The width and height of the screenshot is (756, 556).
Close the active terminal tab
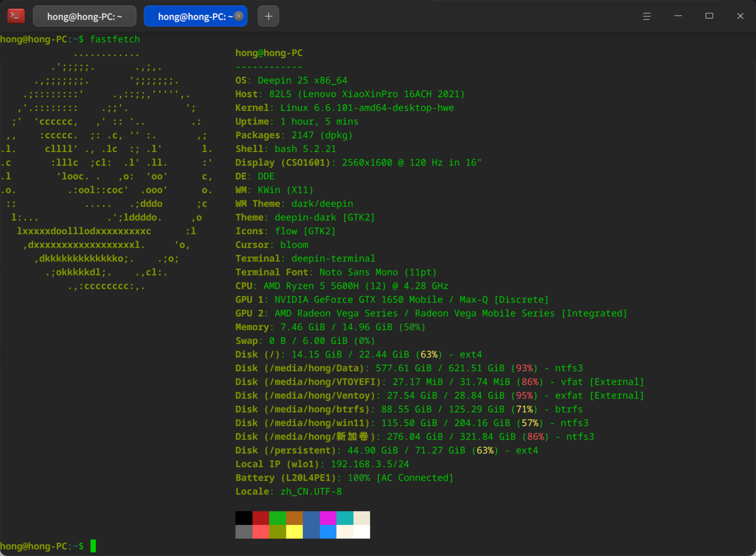[239, 16]
